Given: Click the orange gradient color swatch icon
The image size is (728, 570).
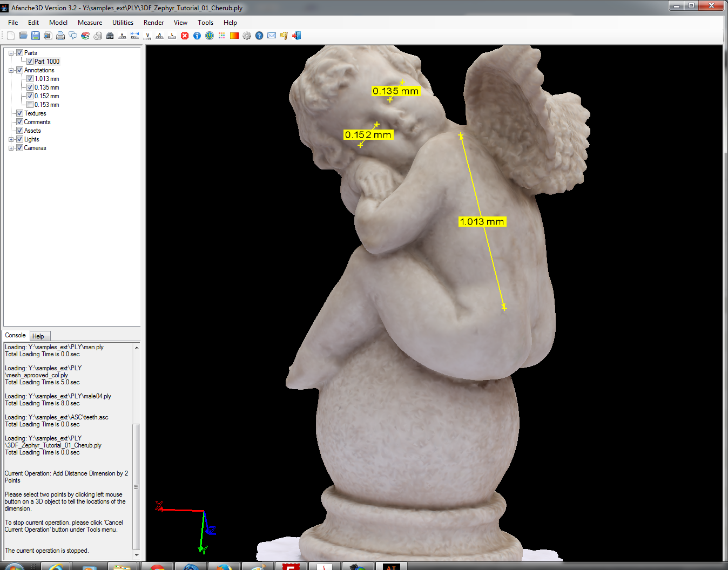Looking at the screenshot, I should [x=234, y=36].
